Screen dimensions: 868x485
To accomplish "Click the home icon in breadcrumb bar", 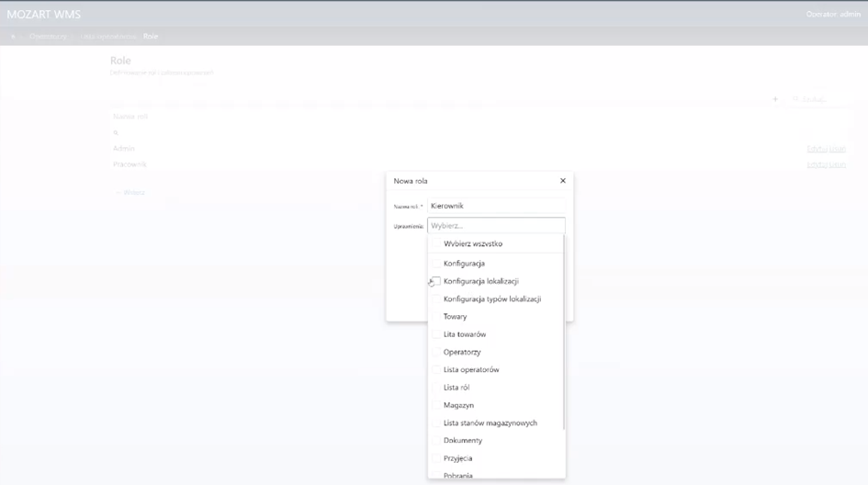I will tap(13, 37).
